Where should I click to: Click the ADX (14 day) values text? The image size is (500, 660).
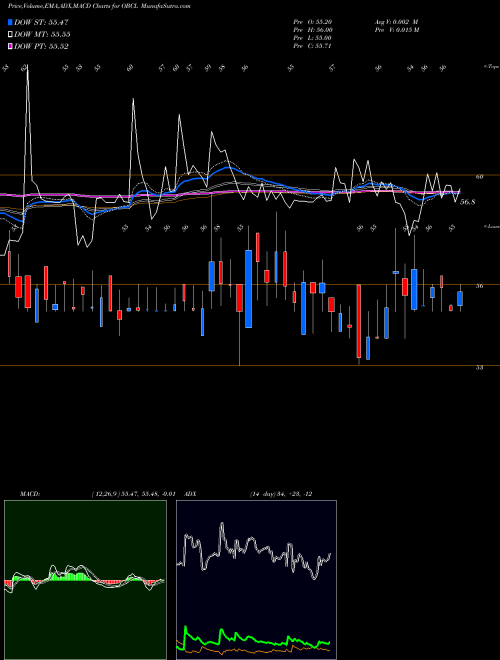pos(281,494)
